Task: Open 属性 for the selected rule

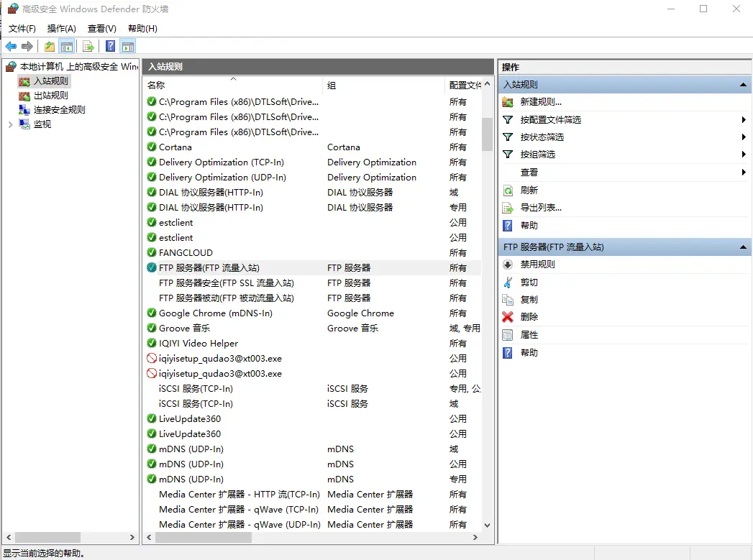Action: pos(529,335)
